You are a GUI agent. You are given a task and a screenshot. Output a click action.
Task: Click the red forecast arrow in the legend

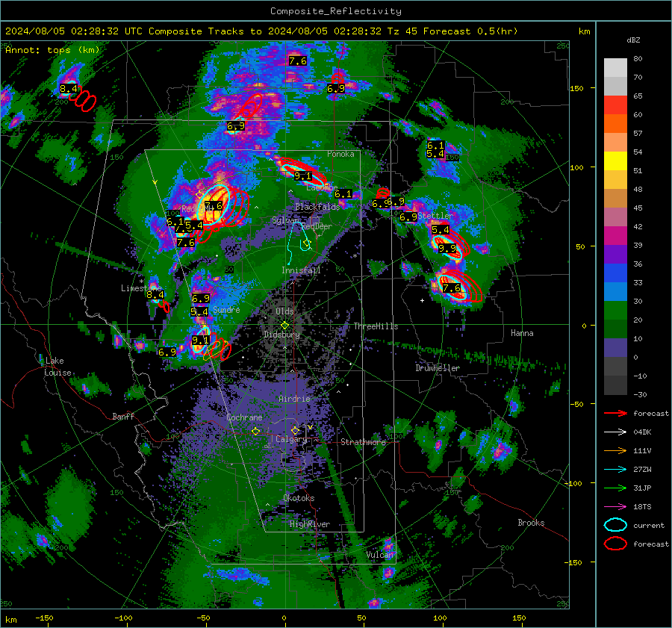click(615, 413)
